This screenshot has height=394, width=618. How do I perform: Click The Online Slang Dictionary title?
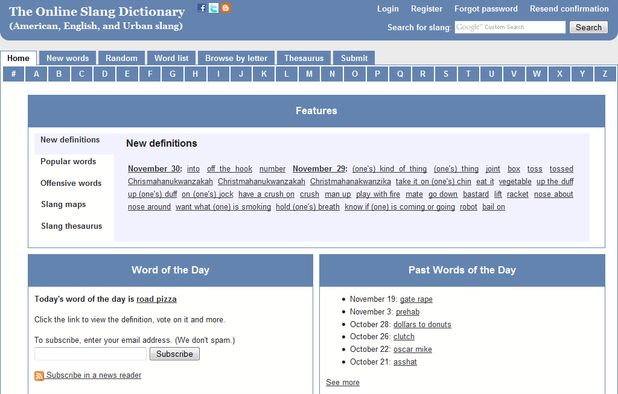pos(97,11)
